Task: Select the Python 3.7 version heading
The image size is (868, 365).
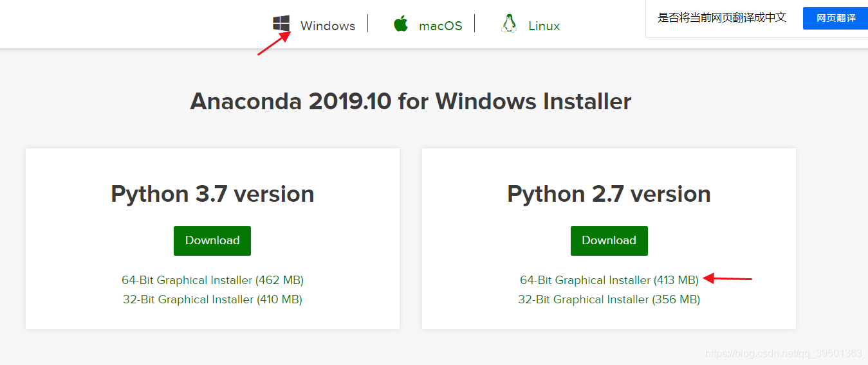Action: 212,194
